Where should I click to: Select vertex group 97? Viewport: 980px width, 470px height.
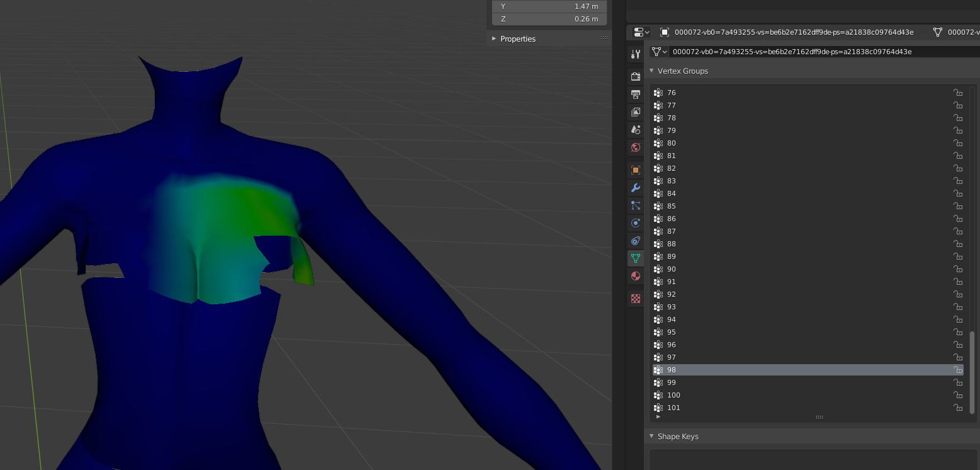[x=808, y=357]
